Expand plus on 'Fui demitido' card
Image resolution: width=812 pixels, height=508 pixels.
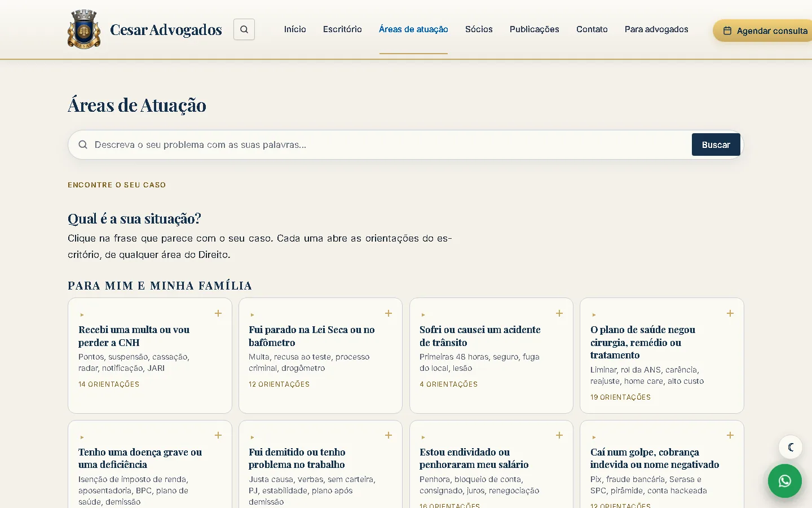point(389,435)
